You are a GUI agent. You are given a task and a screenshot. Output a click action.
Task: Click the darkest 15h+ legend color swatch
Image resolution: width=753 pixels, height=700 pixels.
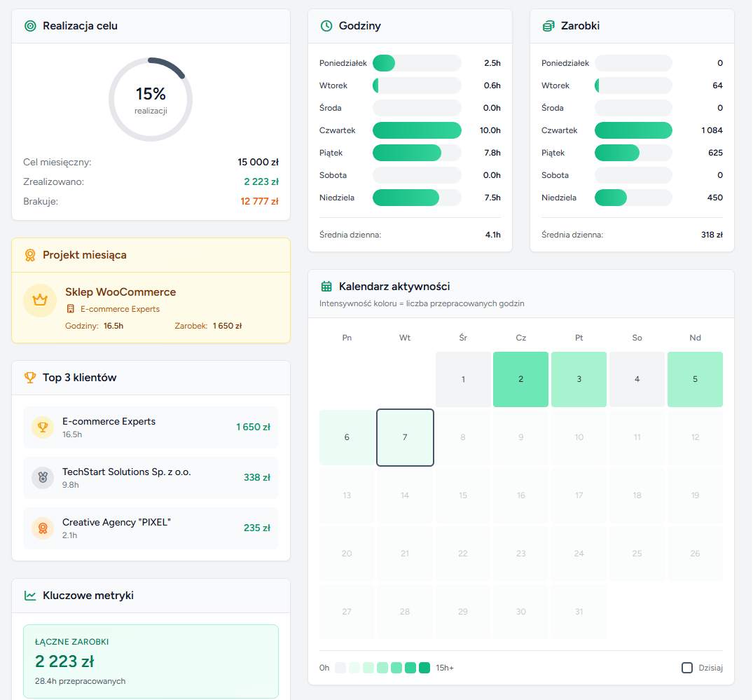pyautogui.click(x=424, y=668)
